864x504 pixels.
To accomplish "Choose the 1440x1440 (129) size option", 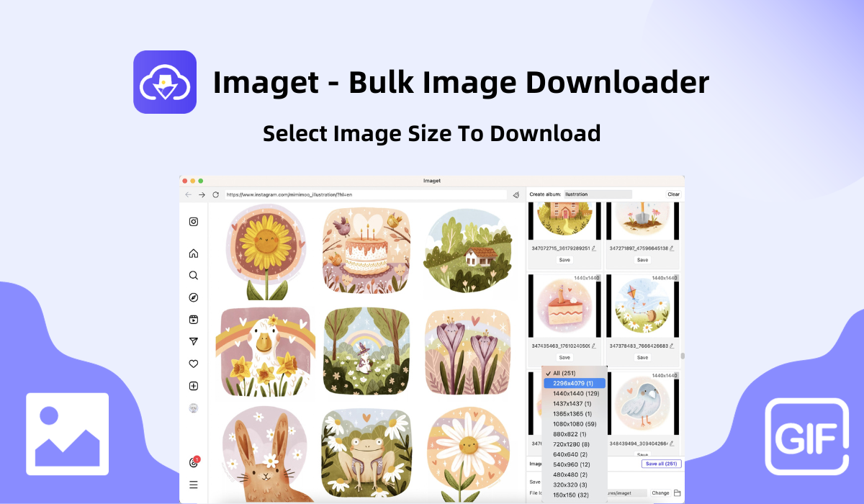I will (575, 393).
